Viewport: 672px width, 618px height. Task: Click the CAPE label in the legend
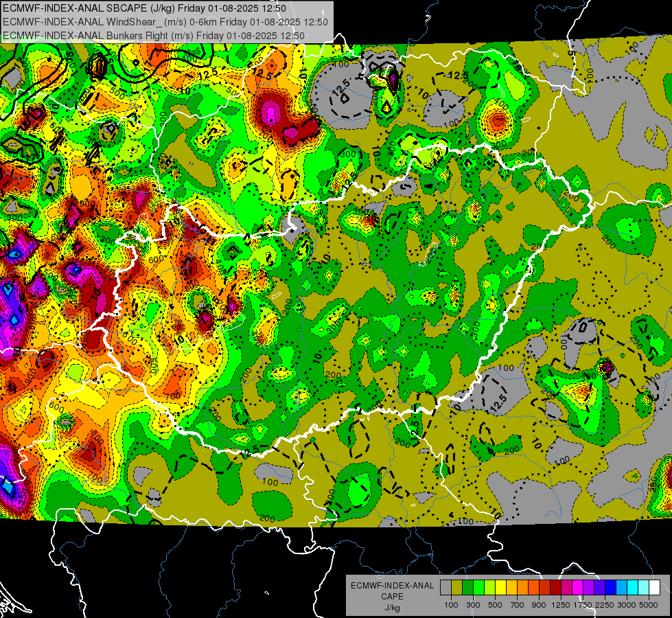click(392, 597)
